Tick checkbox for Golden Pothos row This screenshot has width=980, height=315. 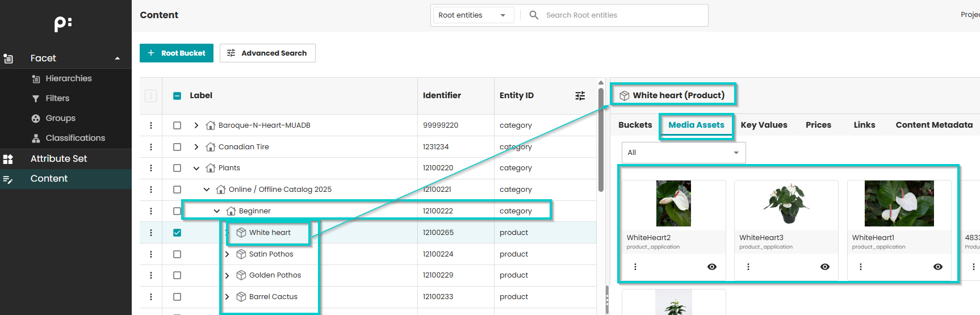tap(177, 275)
